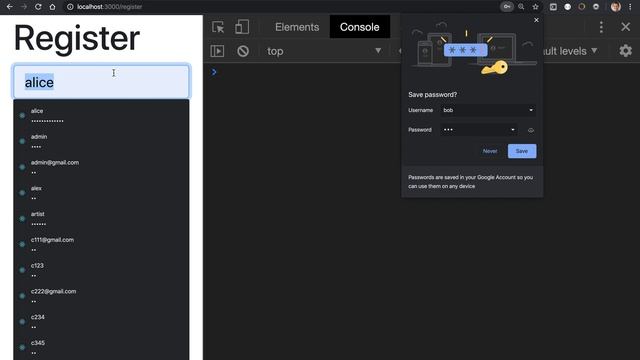Reload the current page
Viewport: 640px width, 360px height.
pyautogui.click(x=38, y=7)
